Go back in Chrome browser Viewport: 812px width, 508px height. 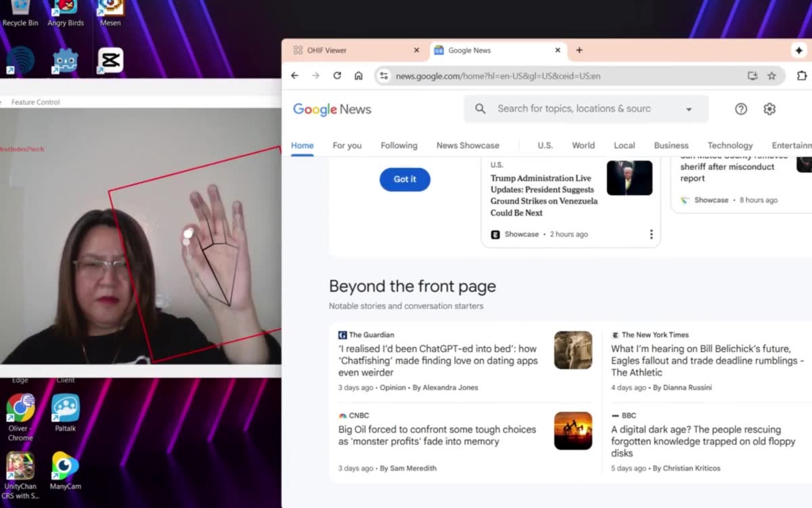(x=294, y=76)
